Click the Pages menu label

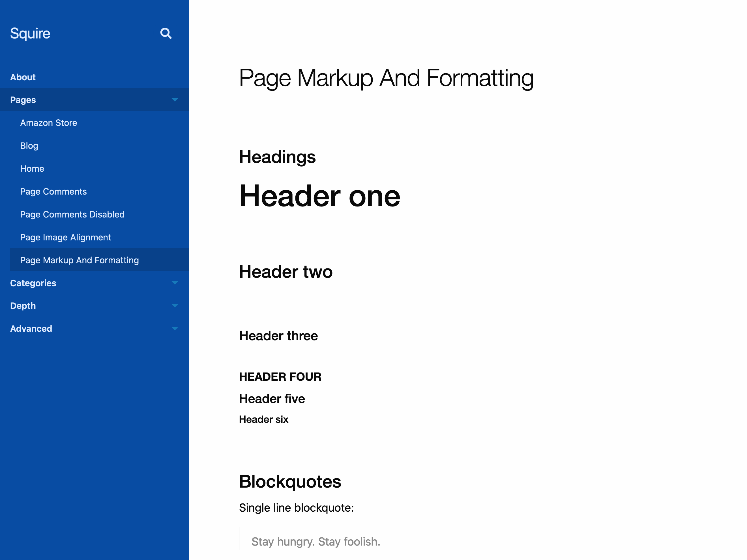click(x=23, y=100)
